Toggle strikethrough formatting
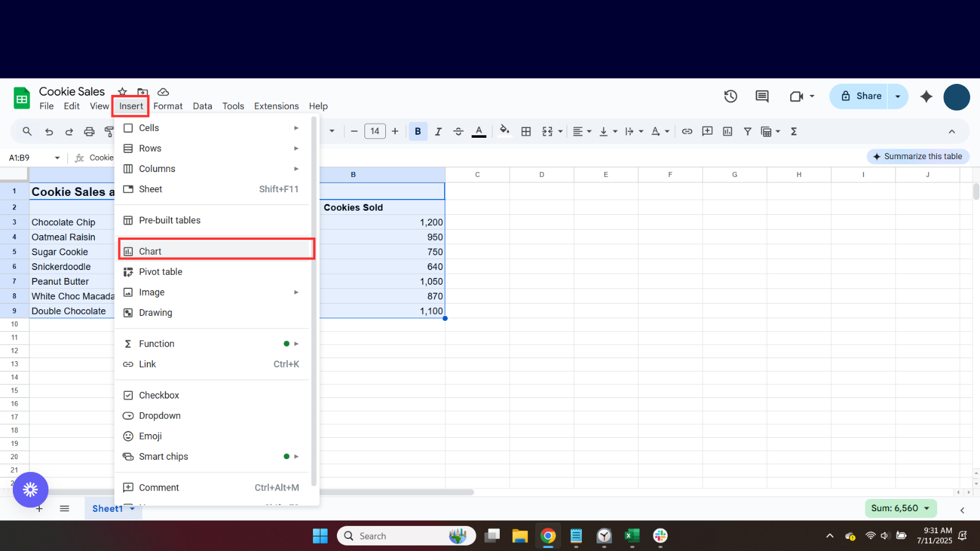The height and width of the screenshot is (551, 980). (x=458, y=132)
